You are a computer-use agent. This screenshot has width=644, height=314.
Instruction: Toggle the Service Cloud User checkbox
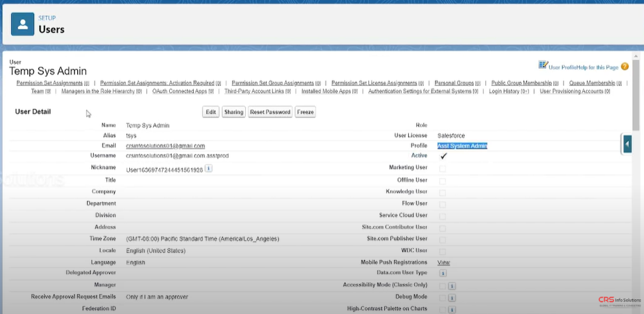click(x=442, y=215)
